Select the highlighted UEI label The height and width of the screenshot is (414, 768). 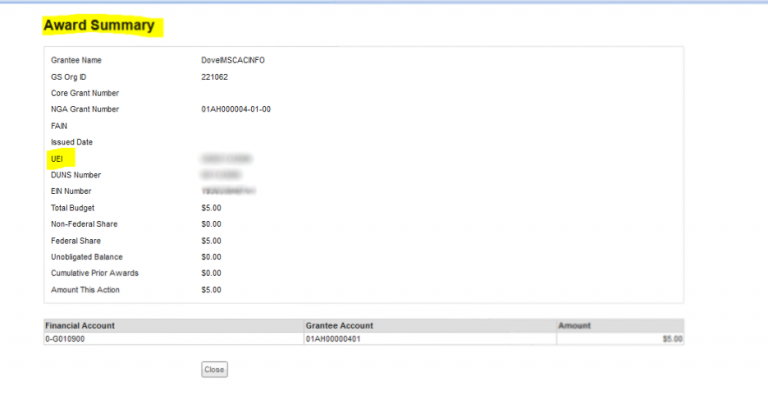57,158
